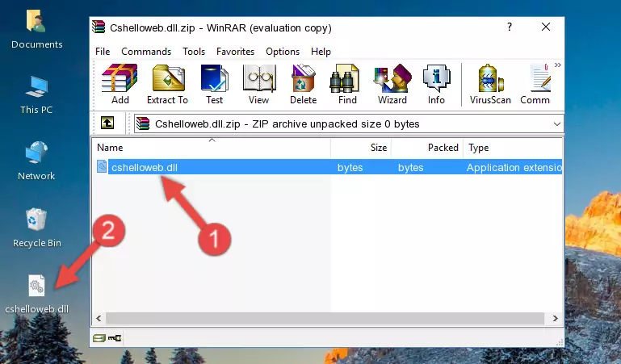The image size is (621, 364).
Task: Click the Extract To toolbar icon
Action: coord(167,85)
